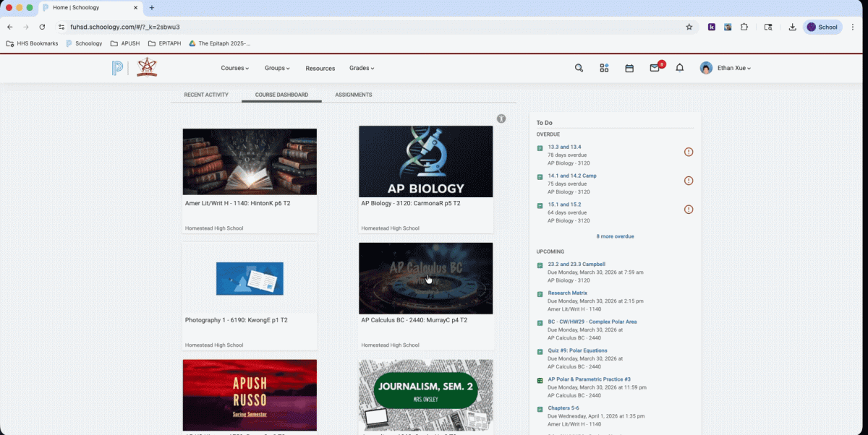Viewport: 868px width, 435px height.
Task: Click overdue alert icon for 14.1 and 14.2 Camp
Action: click(689, 181)
